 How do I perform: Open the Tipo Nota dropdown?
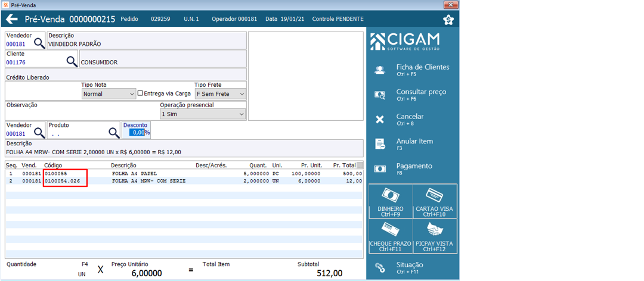(109, 94)
